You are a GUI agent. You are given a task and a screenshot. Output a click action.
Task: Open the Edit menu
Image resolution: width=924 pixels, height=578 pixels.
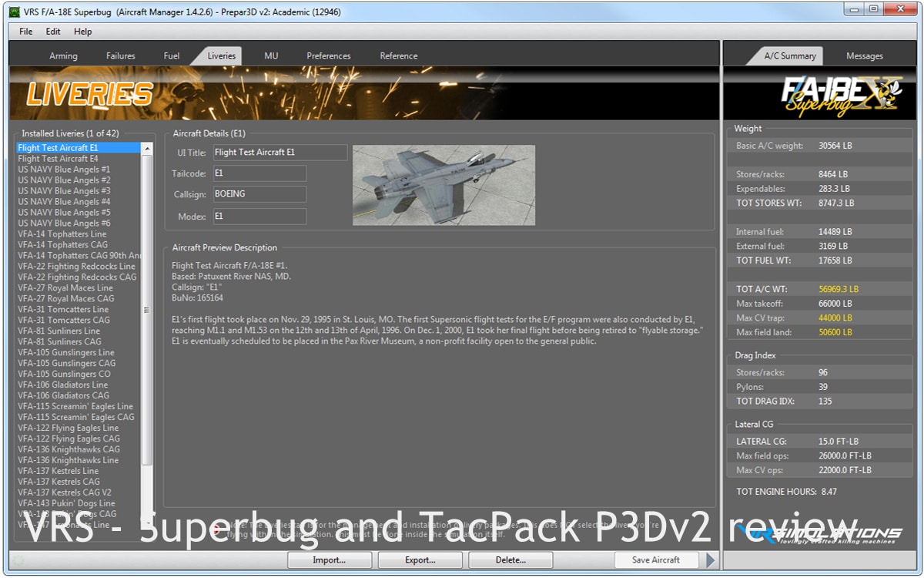[x=53, y=32]
